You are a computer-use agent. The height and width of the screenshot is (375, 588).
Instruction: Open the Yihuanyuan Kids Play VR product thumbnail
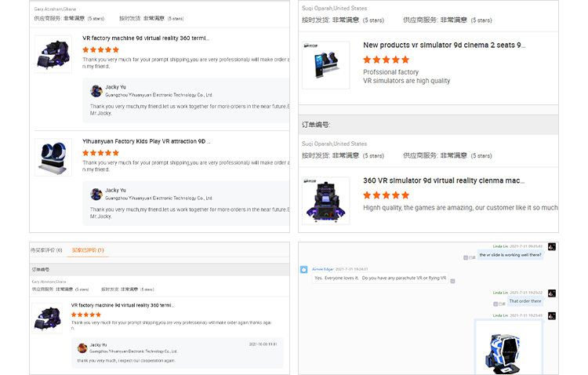(x=53, y=157)
